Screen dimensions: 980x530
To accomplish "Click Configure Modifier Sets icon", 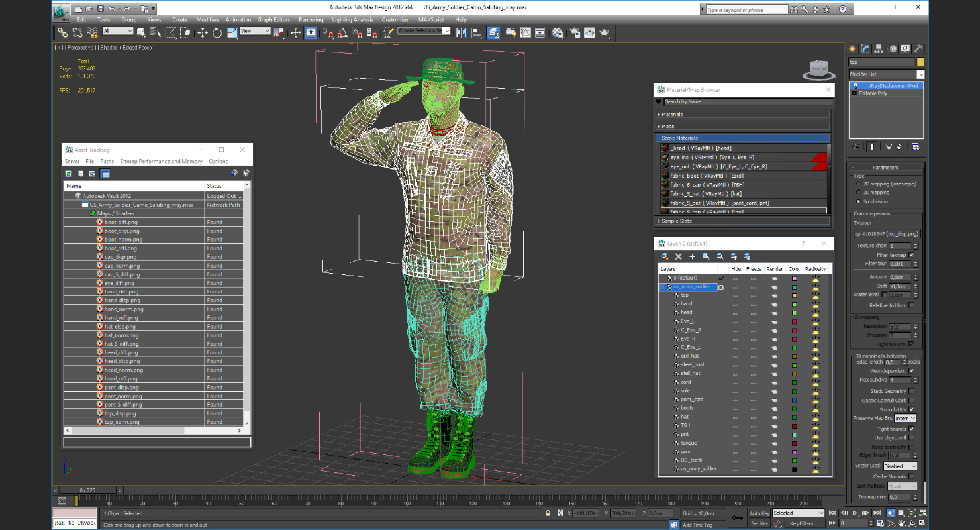I will tap(916, 146).
